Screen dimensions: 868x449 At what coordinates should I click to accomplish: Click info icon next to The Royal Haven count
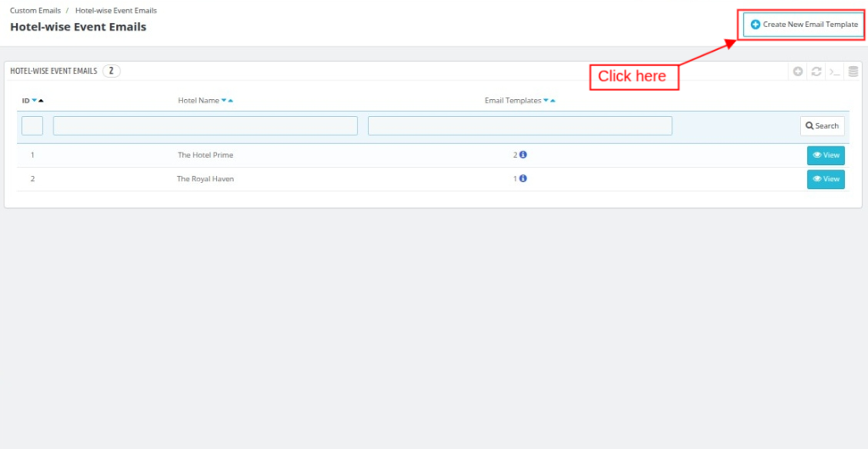tap(523, 179)
